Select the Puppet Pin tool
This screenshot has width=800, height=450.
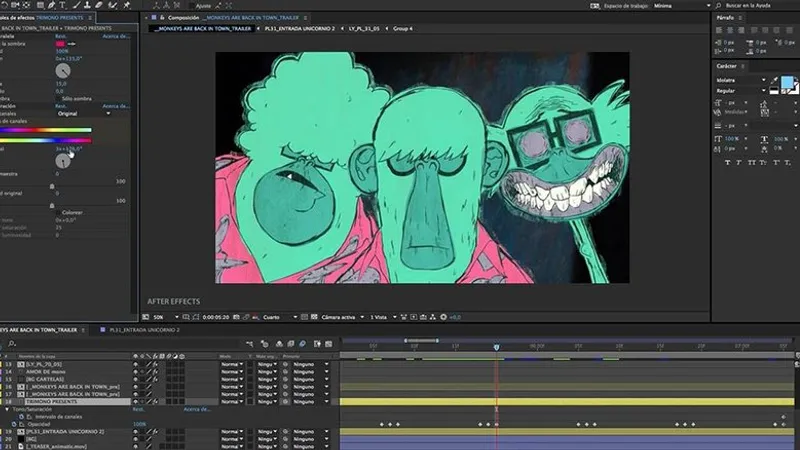click(127, 5)
